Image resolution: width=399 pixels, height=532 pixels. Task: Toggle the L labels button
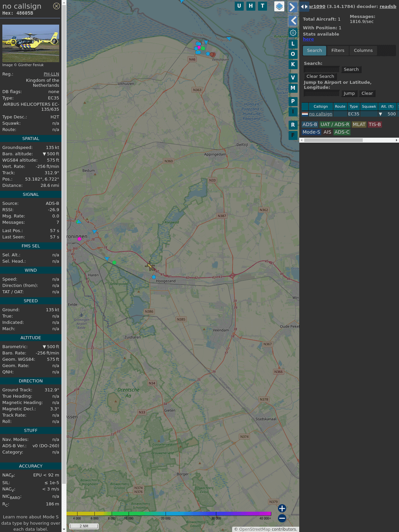(293, 44)
